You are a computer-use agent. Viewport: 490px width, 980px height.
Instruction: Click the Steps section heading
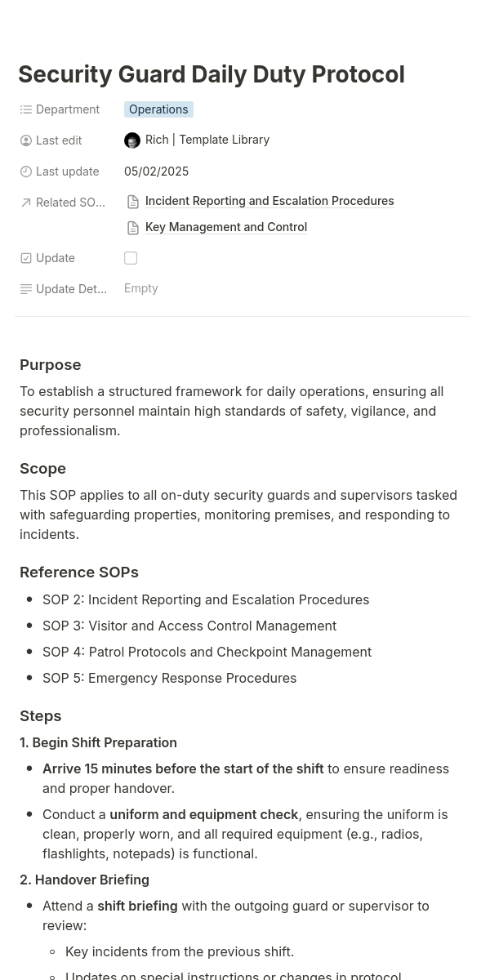(41, 716)
